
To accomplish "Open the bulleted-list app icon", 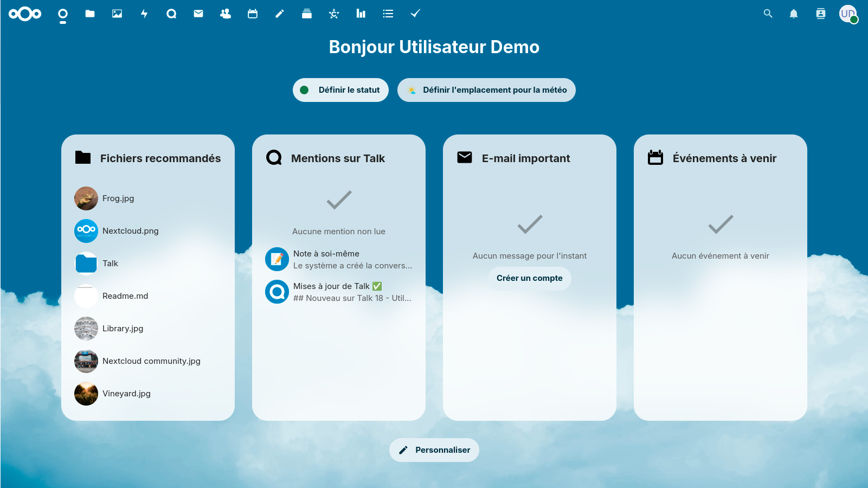I will pos(388,14).
